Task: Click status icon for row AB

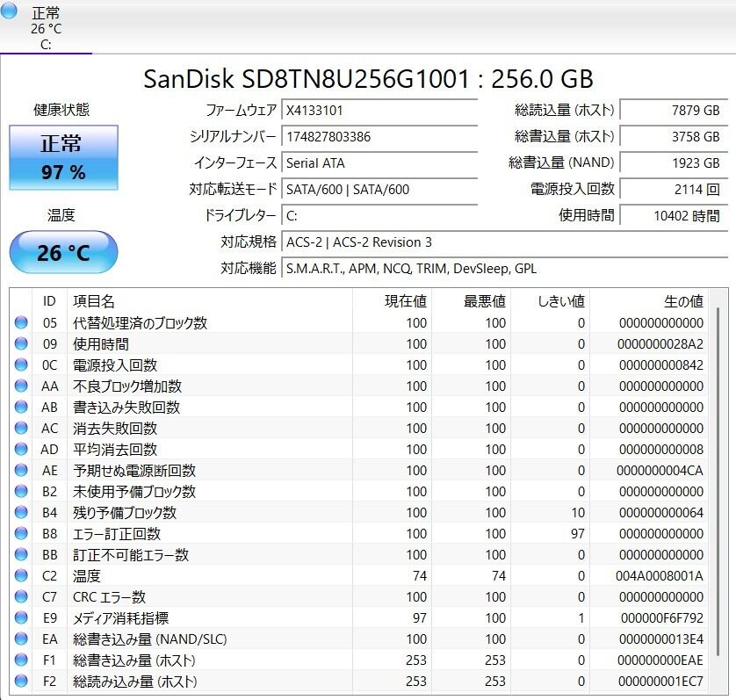Action: [x=21, y=407]
